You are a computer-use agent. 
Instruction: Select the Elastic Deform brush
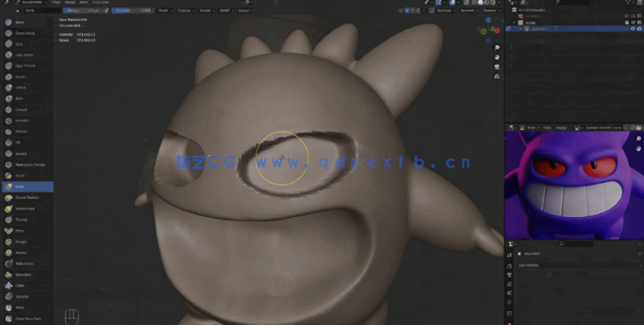point(27,198)
